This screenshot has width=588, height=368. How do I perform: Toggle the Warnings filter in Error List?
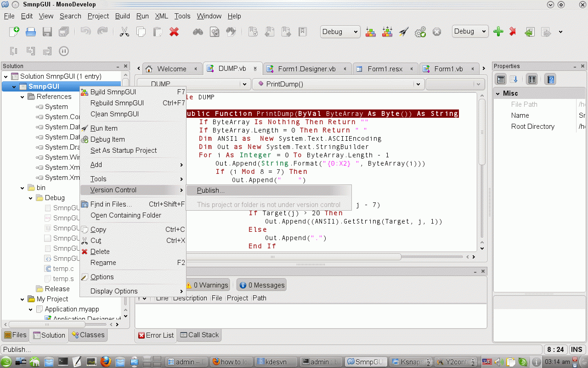click(206, 285)
